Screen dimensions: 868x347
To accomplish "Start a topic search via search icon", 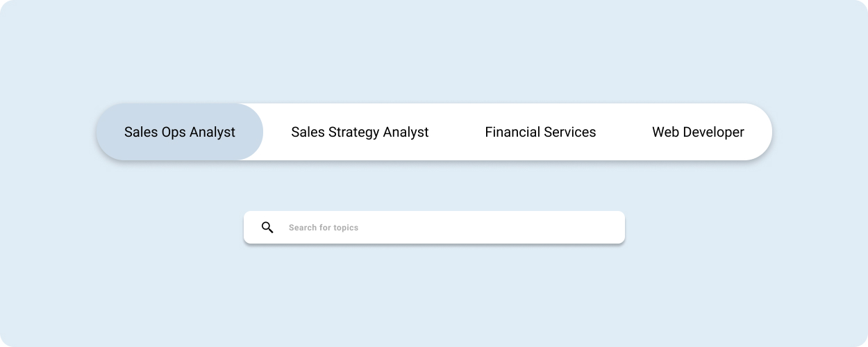I will pos(267,227).
